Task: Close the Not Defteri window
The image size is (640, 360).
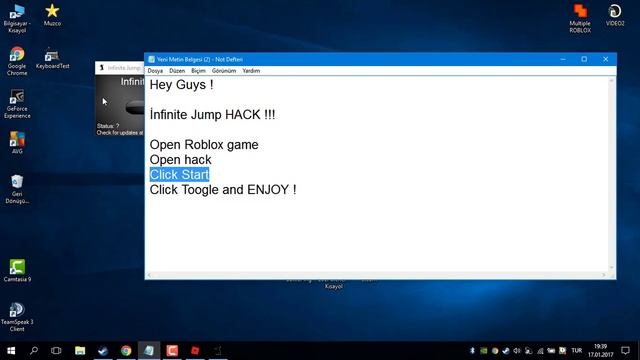Action: click(x=606, y=59)
